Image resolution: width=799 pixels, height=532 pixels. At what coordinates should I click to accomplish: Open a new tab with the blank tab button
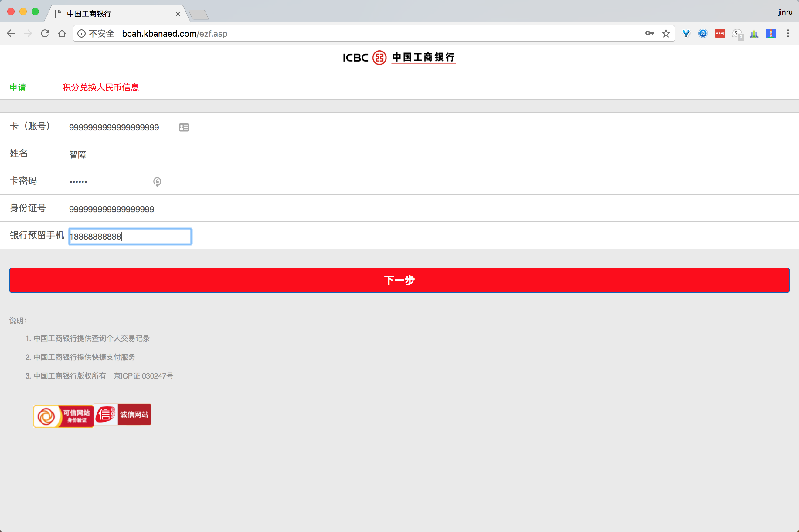coord(199,15)
